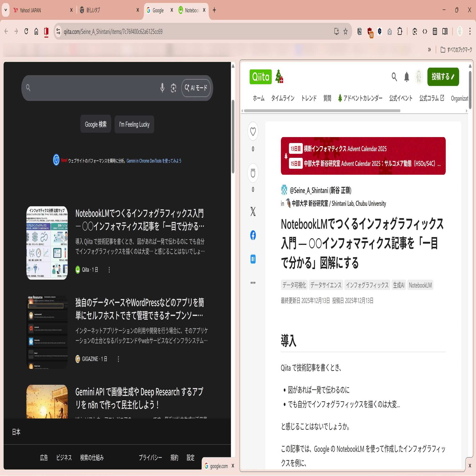
Task: Share the article on X
Action: [x=253, y=211]
